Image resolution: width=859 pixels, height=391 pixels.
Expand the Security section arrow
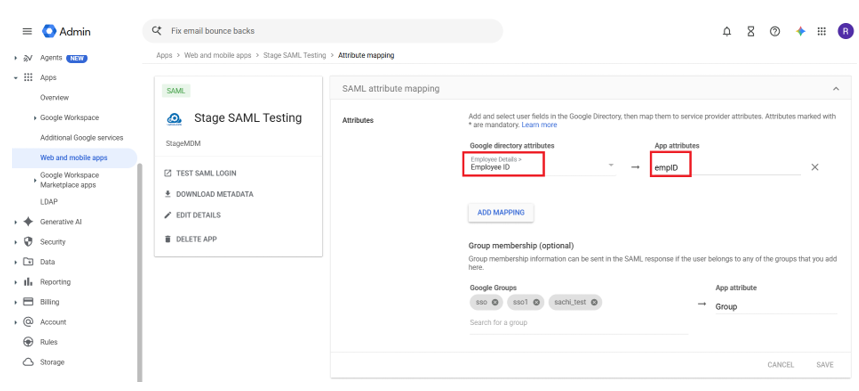pos(15,242)
